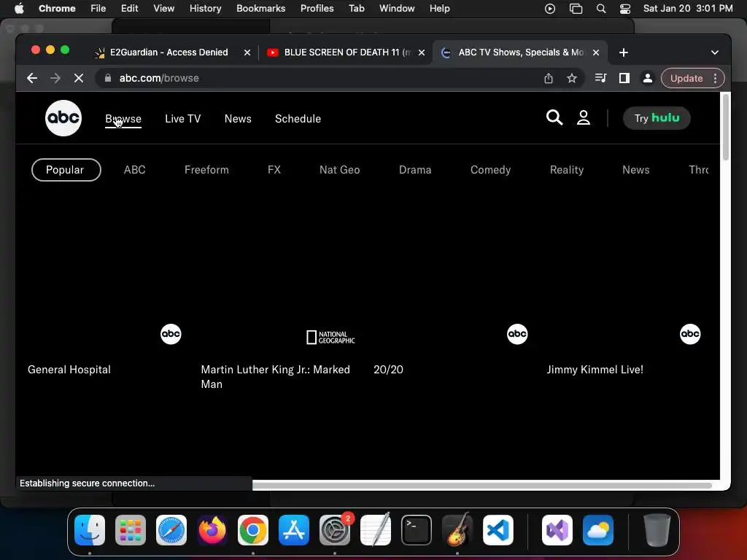This screenshot has height=560, width=747.
Task: Stop loading the page with the X button
Action: [x=79, y=78]
